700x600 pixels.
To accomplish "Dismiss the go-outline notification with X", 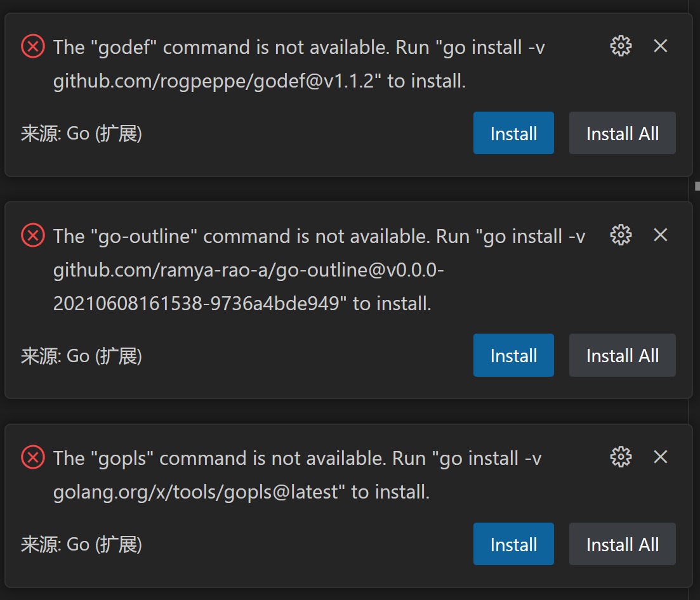I will tap(660, 235).
